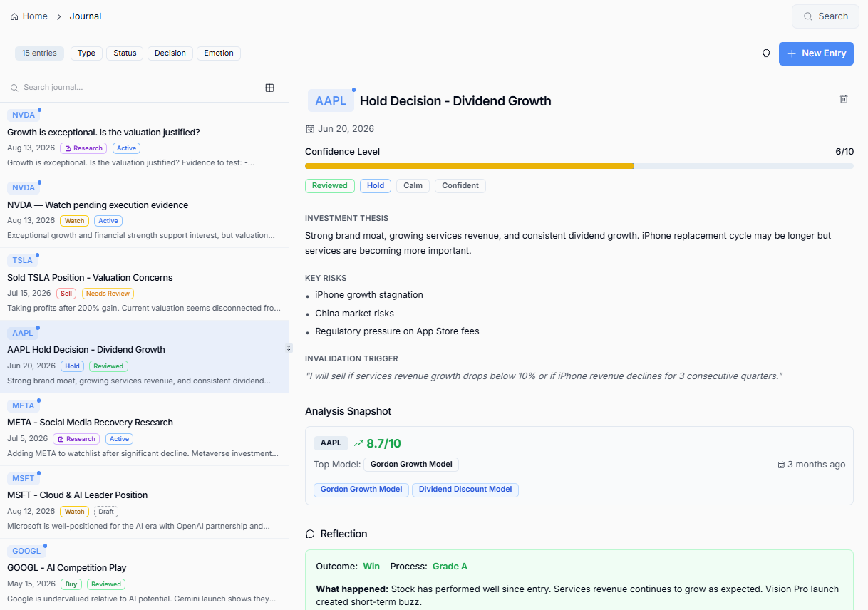This screenshot has width=868, height=610.
Task: Toggle the grid view icon in journal list
Action: 269,88
